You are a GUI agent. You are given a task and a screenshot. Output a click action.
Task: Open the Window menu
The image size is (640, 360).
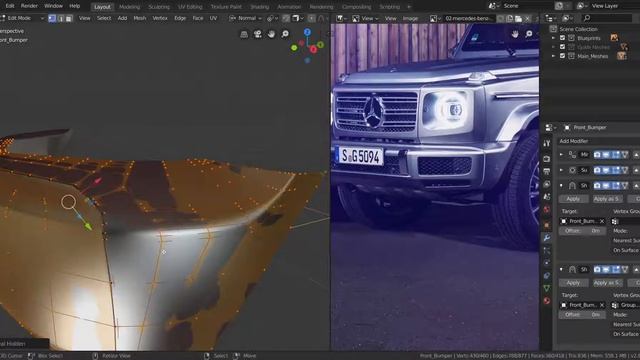pos(53,6)
